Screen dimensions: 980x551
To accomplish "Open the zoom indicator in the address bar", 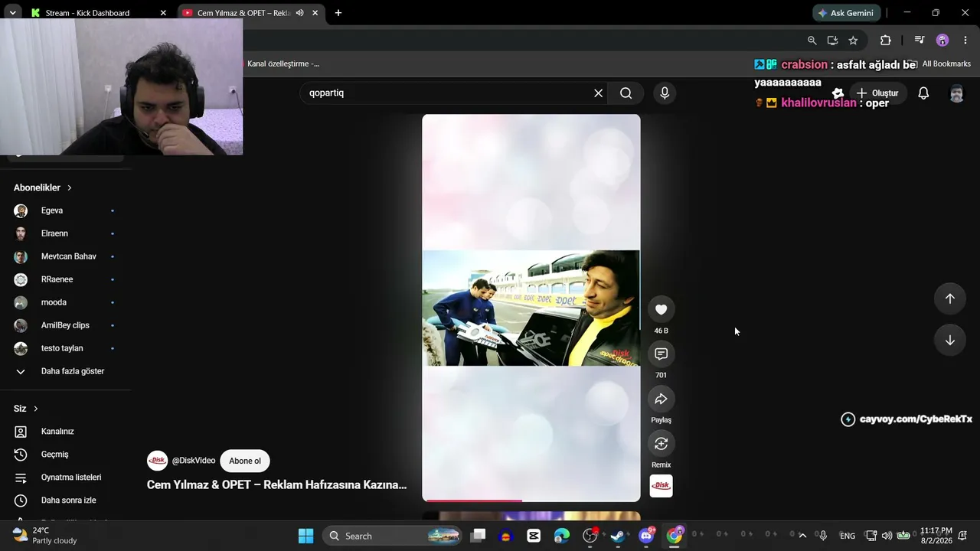I will (812, 41).
